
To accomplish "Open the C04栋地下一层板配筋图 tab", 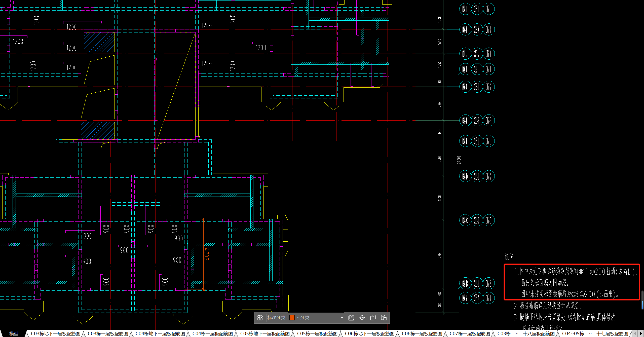I will [x=160, y=333].
